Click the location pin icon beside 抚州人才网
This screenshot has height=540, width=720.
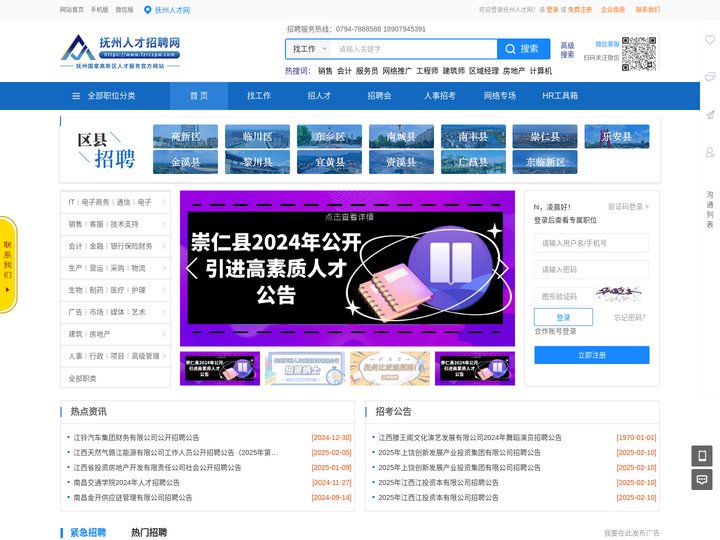[x=147, y=10]
